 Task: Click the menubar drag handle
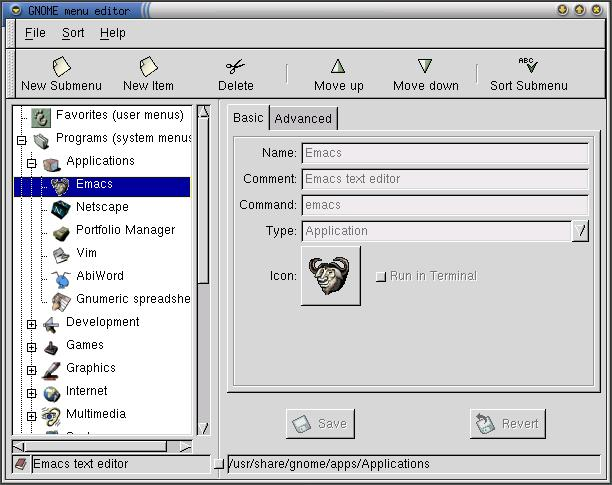tap(11, 33)
